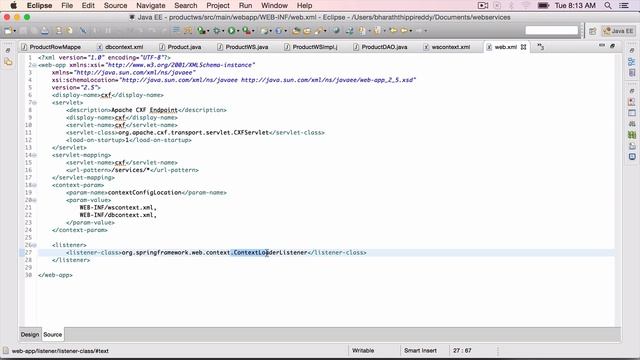Click the WEB-INF/dbcontext.xml, line
640x360 pixels.
[x=118, y=215]
